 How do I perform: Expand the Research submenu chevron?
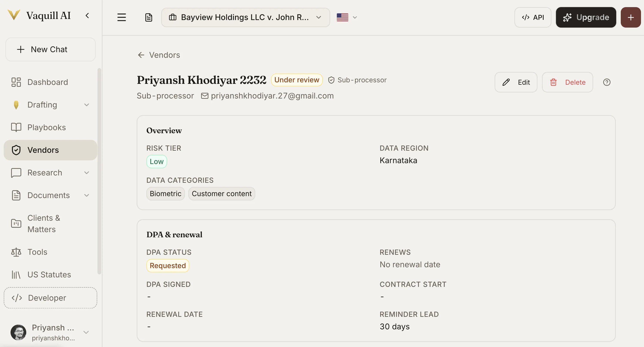coord(87,173)
